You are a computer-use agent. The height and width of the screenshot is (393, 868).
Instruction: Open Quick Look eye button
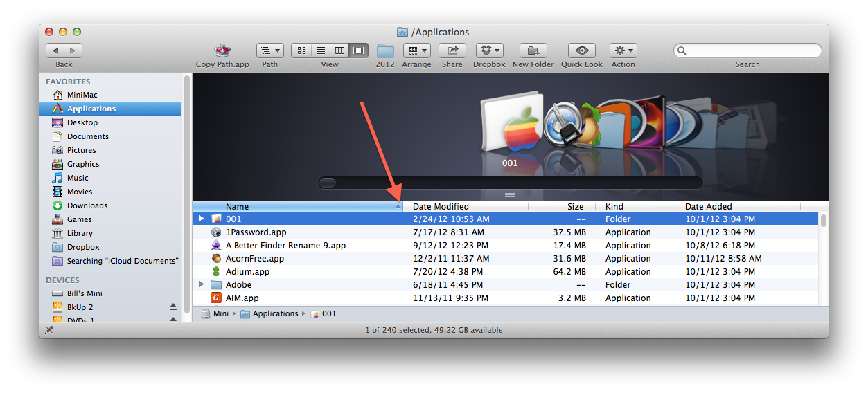(x=582, y=51)
